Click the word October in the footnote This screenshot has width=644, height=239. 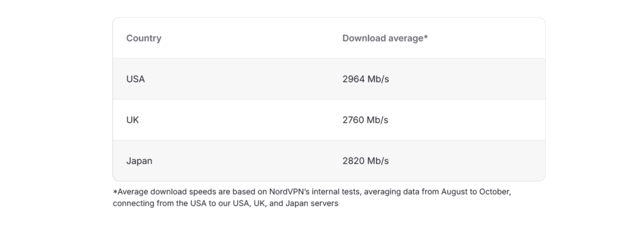[495, 192]
